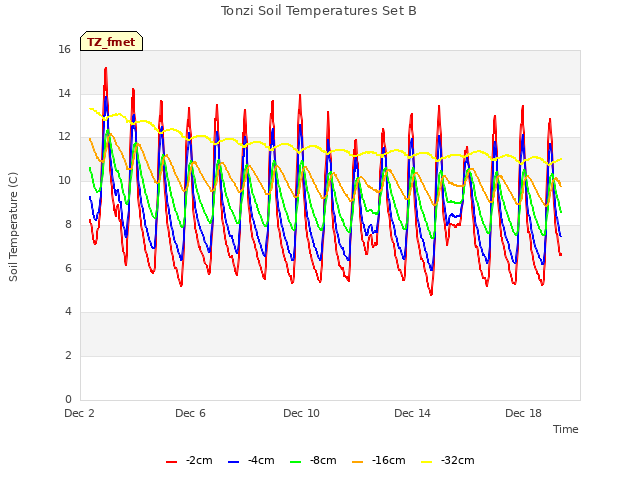Toggle the -16cm legend entry
The width and height of the screenshot is (640, 480).
378,460
